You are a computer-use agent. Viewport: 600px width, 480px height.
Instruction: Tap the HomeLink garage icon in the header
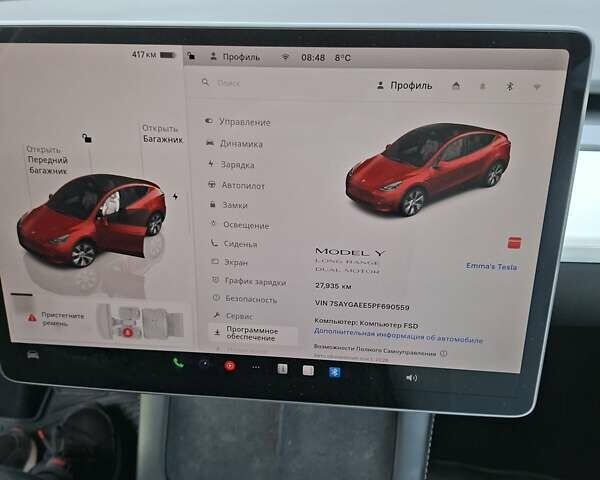tap(456, 86)
